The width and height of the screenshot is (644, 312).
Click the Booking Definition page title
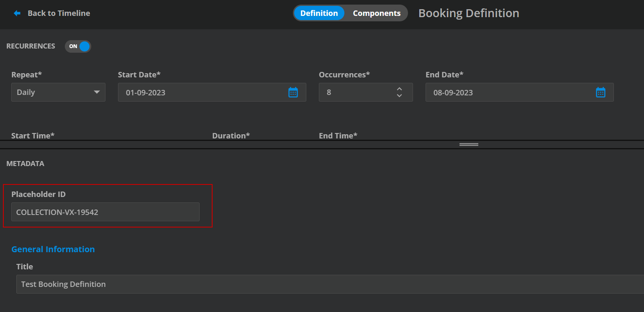coord(469,13)
